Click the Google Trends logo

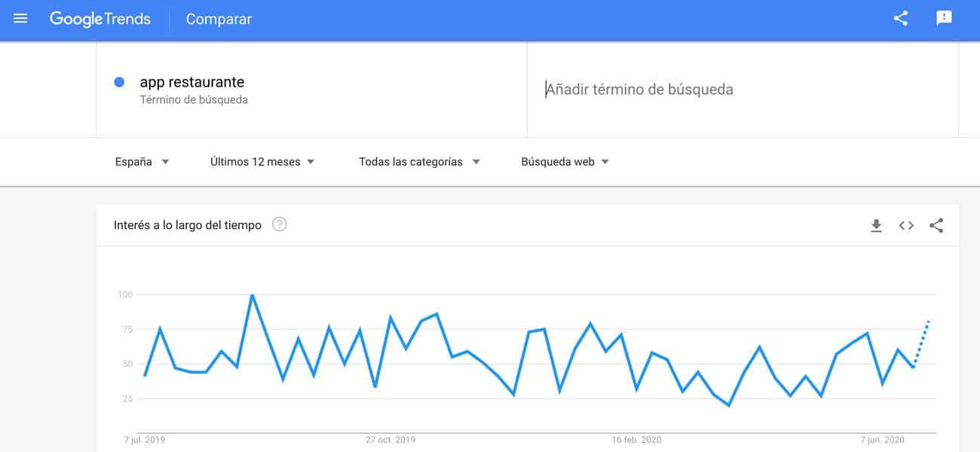100,19
